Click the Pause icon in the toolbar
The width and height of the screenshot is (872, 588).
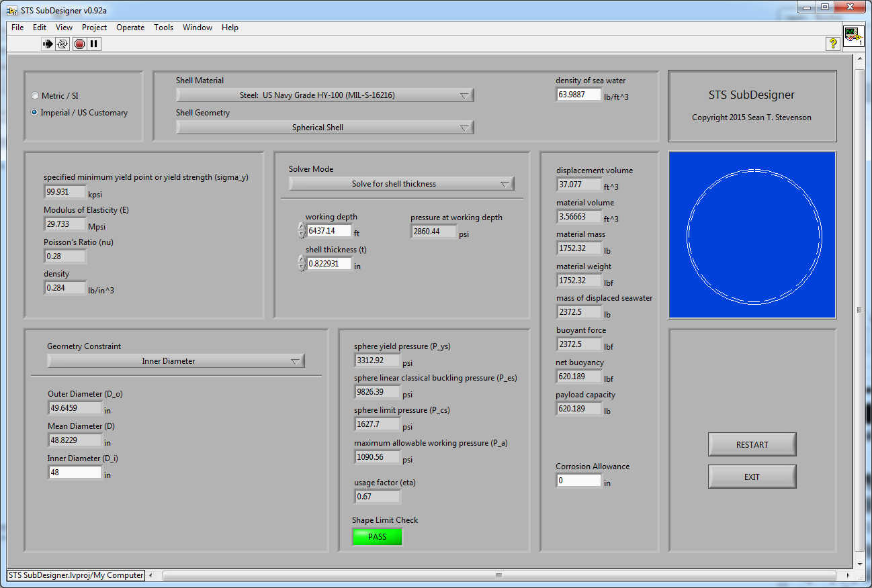click(94, 44)
